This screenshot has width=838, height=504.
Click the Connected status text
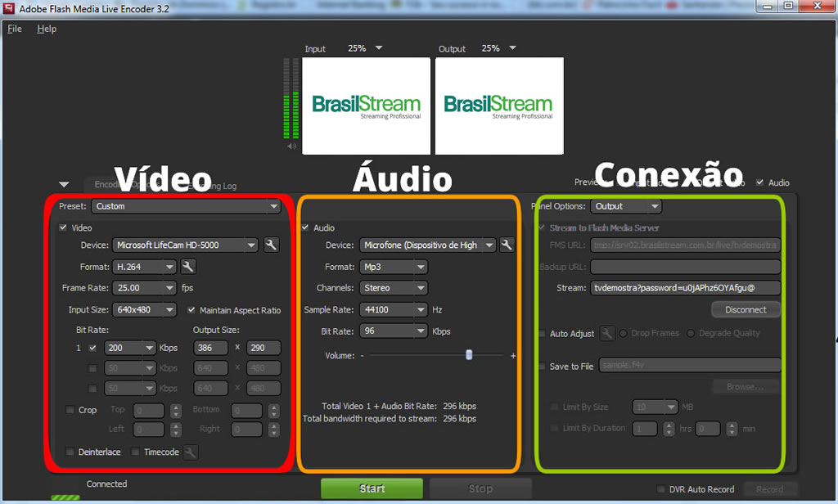point(107,484)
